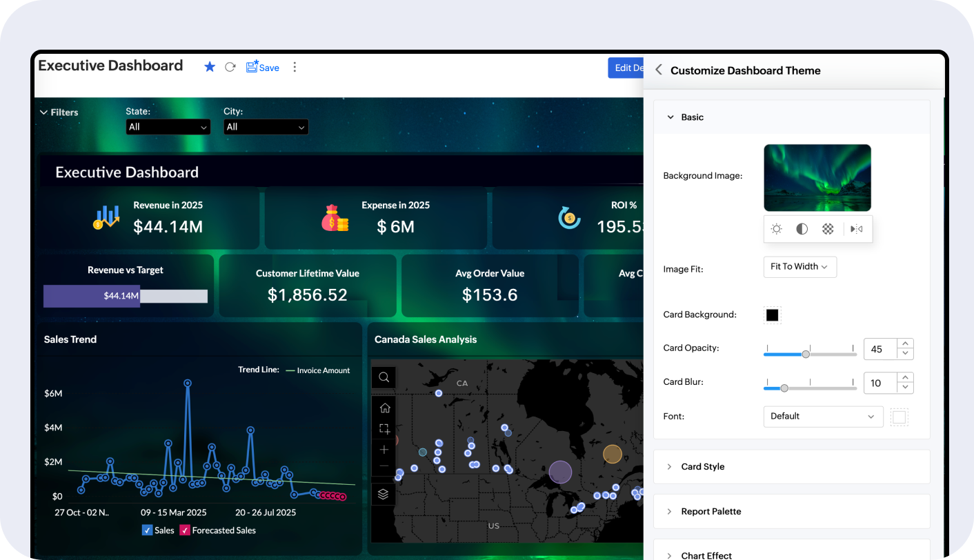Click the contrast half-circle icon
974x560 pixels.
[802, 229]
